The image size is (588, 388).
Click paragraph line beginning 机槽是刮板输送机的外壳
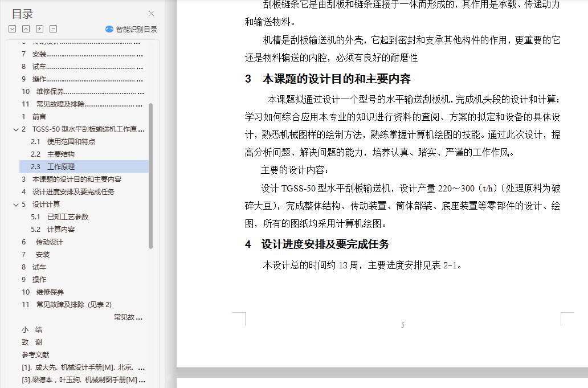tap(412, 40)
